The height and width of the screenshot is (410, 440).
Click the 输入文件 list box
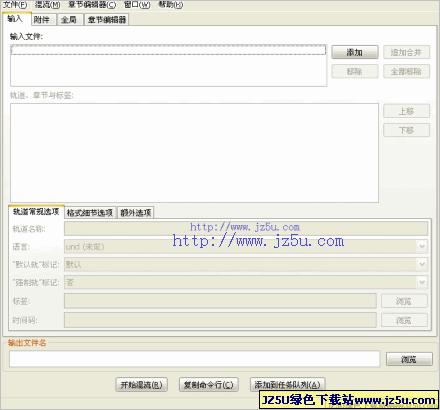tap(169, 65)
